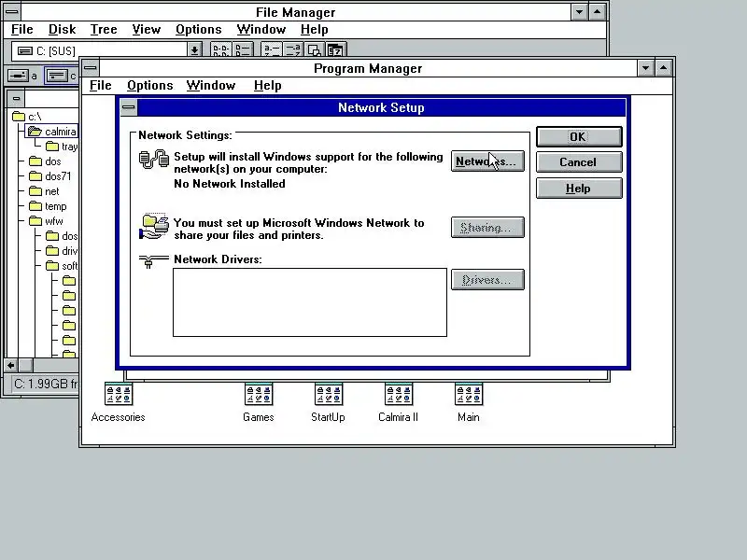The height and width of the screenshot is (560, 747).
Task: Select the temp folder in the tree
Action: tap(48, 206)
